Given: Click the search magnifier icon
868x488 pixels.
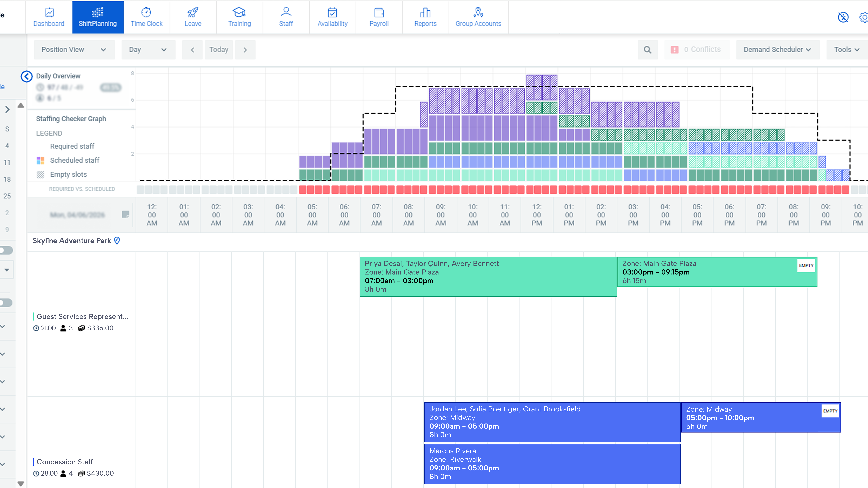Looking at the screenshot, I should (x=647, y=50).
